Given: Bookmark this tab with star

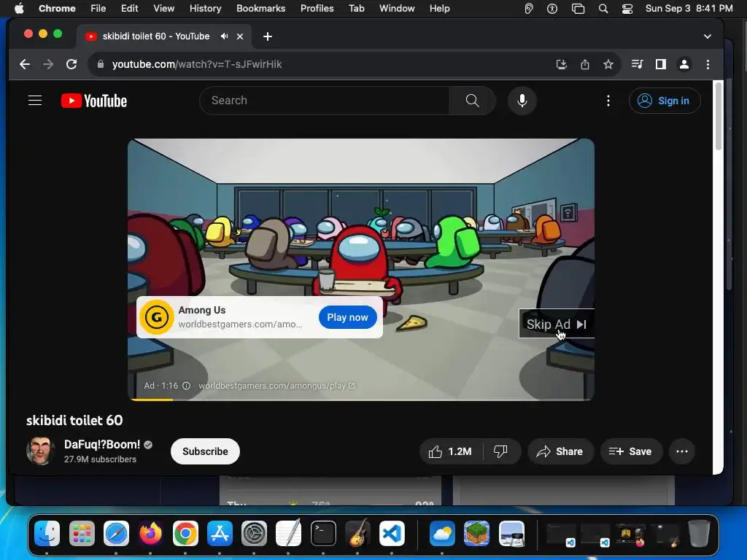Looking at the screenshot, I should pyautogui.click(x=608, y=64).
